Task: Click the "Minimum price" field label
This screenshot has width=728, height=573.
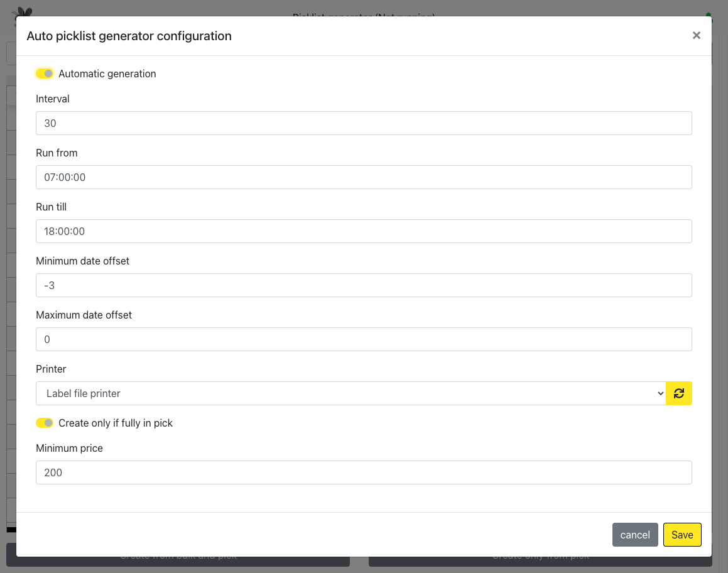Action: (x=69, y=448)
